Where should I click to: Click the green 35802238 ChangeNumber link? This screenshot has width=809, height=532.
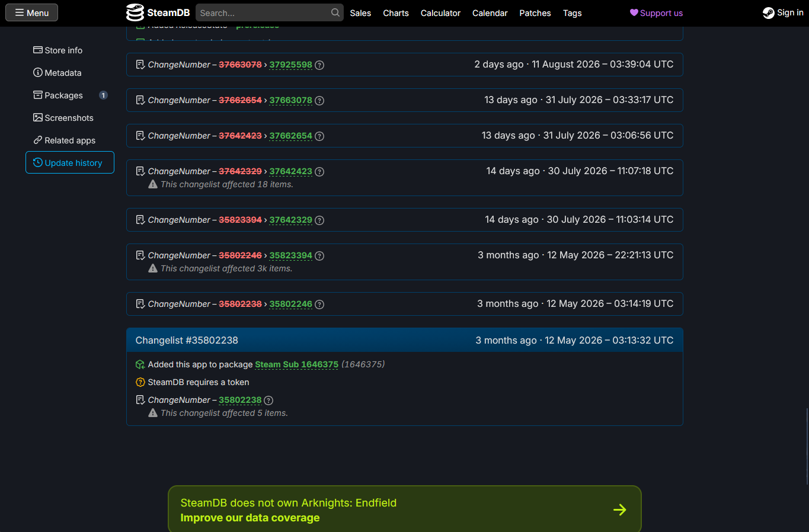(x=240, y=400)
